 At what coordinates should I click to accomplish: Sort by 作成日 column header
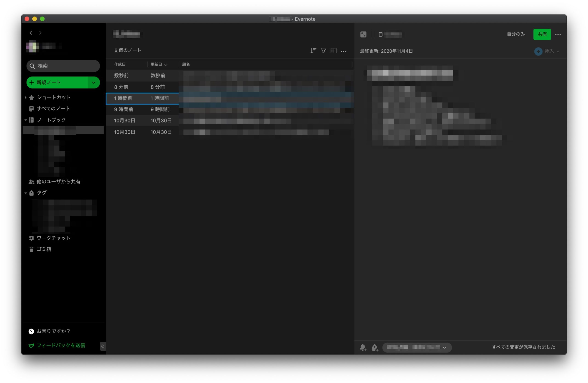[x=120, y=64]
